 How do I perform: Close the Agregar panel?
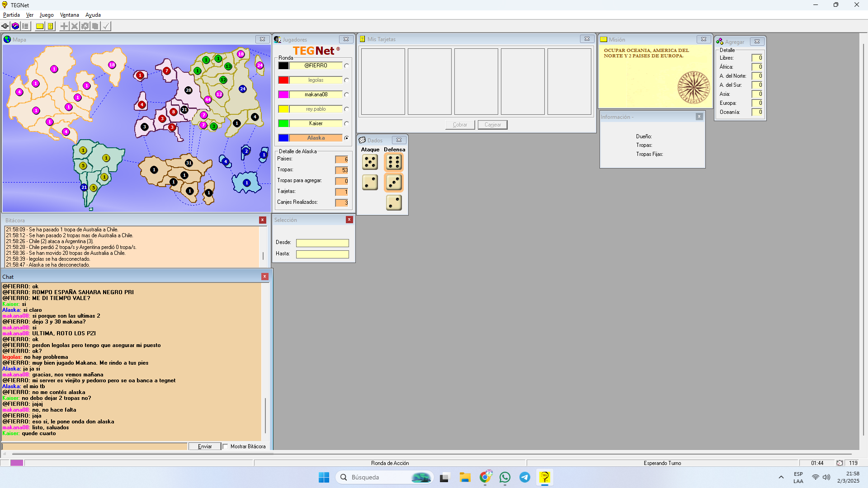[757, 41]
